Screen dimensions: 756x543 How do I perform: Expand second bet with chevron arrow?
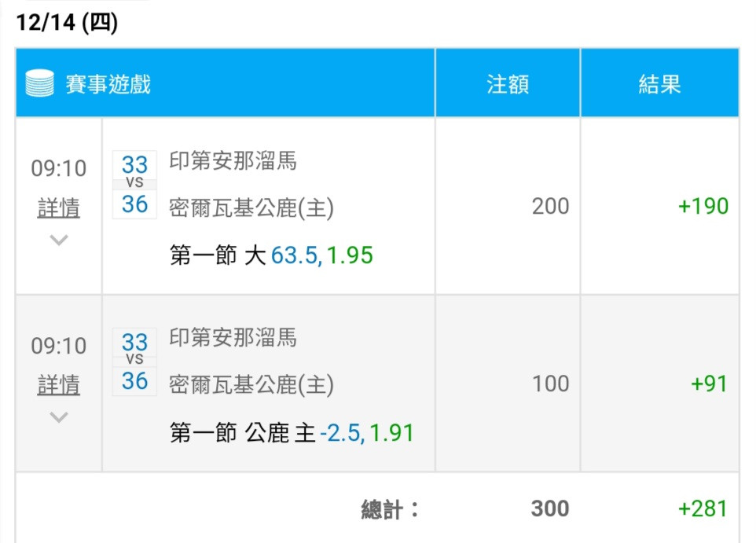click(59, 416)
